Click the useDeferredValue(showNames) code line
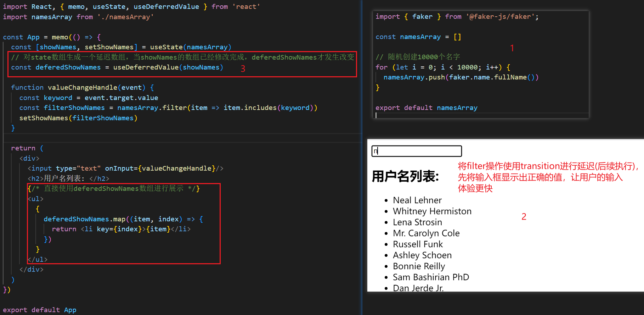 pyautogui.click(x=117, y=67)
